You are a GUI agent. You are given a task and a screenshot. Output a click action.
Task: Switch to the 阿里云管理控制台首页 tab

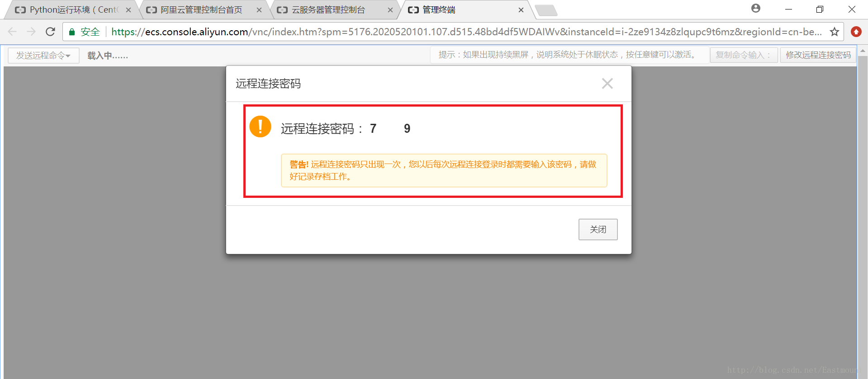201,9
